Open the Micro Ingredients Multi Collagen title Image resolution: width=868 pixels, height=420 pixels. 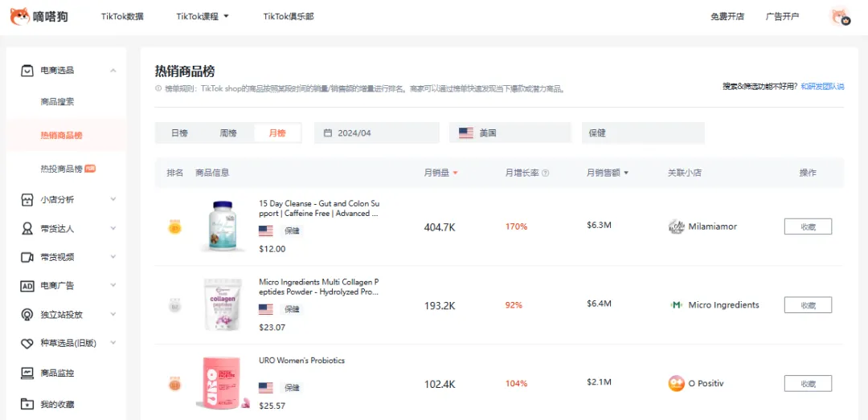[x=319, y=287]
